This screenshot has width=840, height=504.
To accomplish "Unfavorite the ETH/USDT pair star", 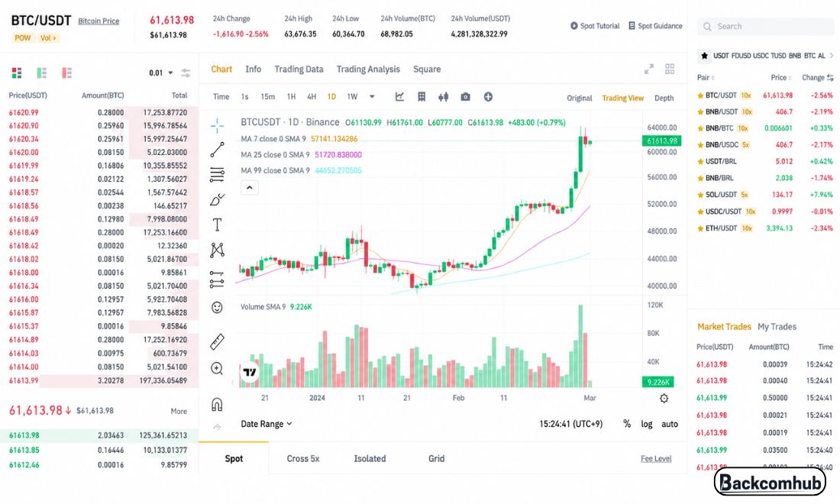I will coord(699,228).
